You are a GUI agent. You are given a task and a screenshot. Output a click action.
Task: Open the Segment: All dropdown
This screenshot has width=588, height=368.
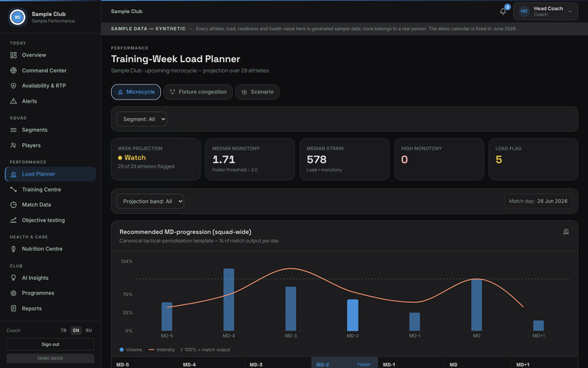click(x=142, y=119)
